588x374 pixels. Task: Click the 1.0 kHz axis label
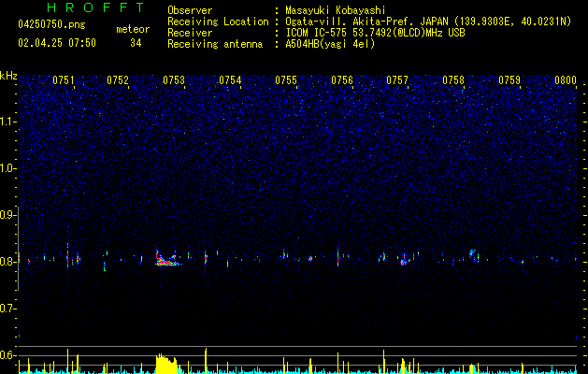click(x=7, y=168)
